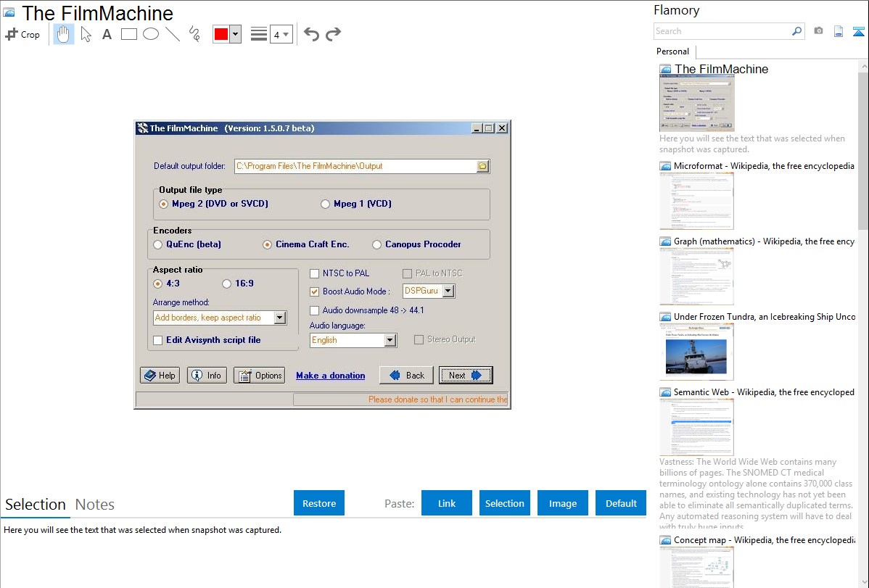The image size is (869, 588).
Task: Click the Flamory icon beside the main title
Action: 9,13
